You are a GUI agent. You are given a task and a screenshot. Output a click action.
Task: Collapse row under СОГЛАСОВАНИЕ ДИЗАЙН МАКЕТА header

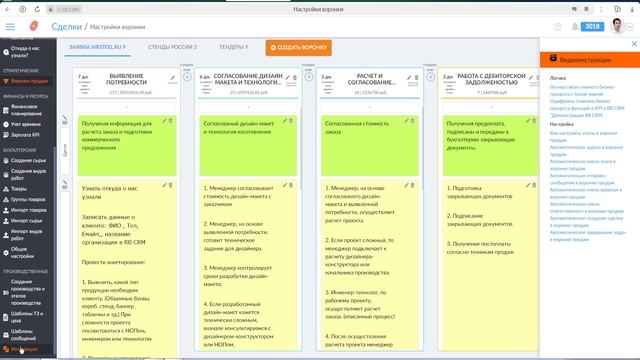click(x=248, y=107)
